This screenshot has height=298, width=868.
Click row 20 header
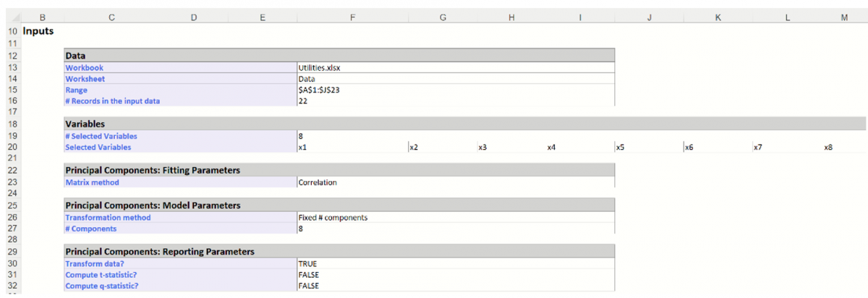[x=12, y=148]
